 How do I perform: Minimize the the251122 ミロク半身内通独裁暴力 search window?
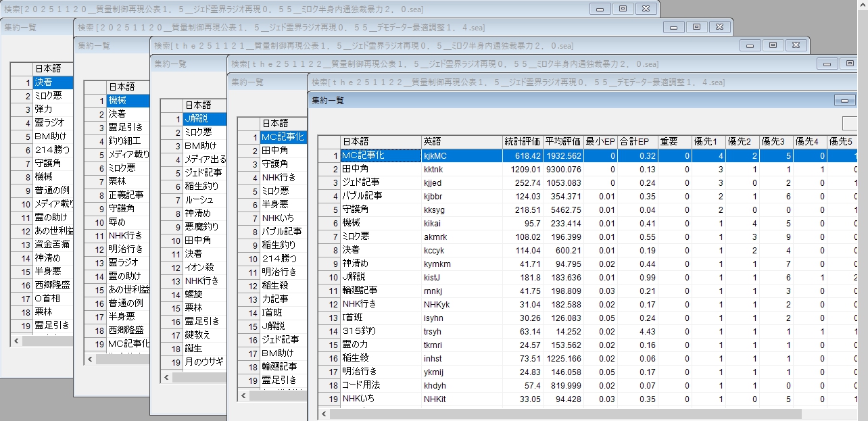tap(827, 64)
